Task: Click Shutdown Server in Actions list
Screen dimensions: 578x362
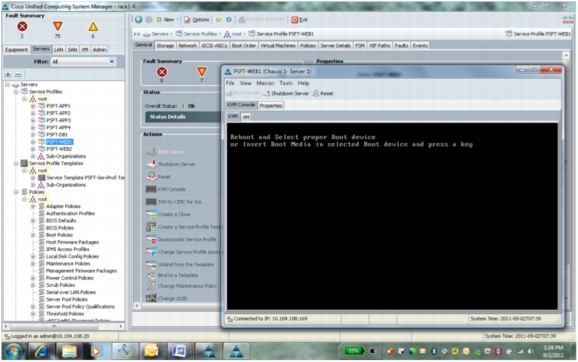Action: pos(176,164)
